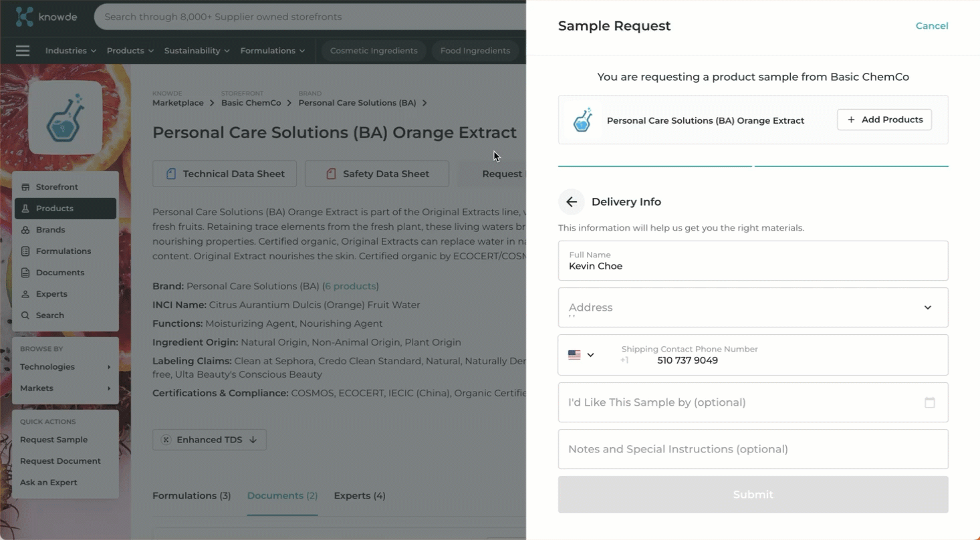Click the Add Products button
The height and width of the screenshot is (540, 980).
coord(884,120)
